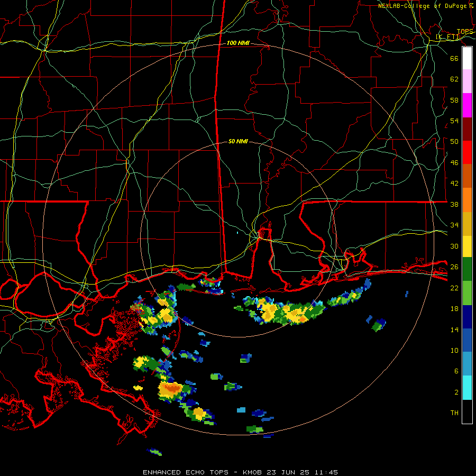Click the bright red legend swatch
This screenshot has width=476, height=476.
(x=467, y=152)
